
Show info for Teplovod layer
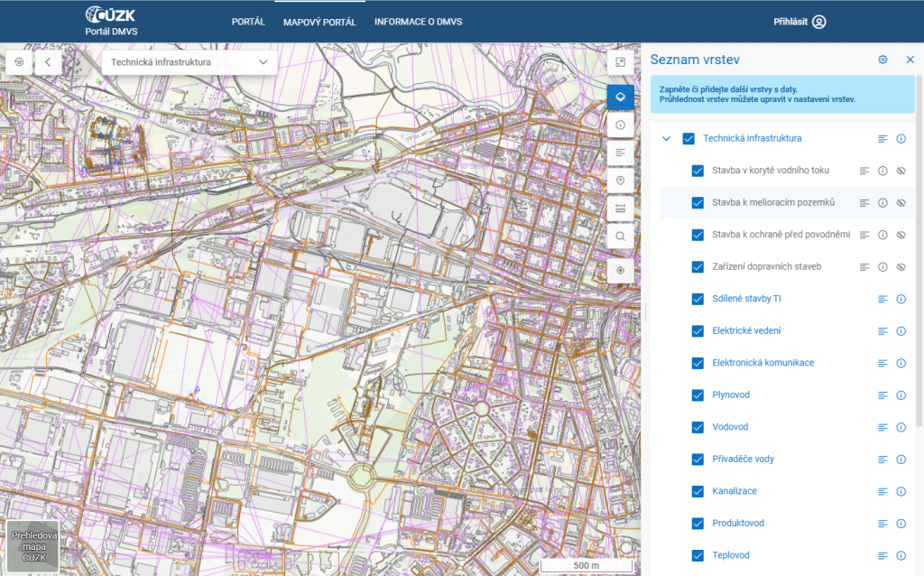point(901,555)
